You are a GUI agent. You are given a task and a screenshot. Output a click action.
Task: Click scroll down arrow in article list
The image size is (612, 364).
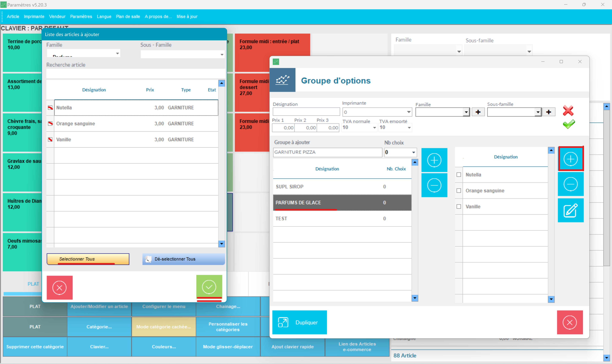tap(222, 244)
